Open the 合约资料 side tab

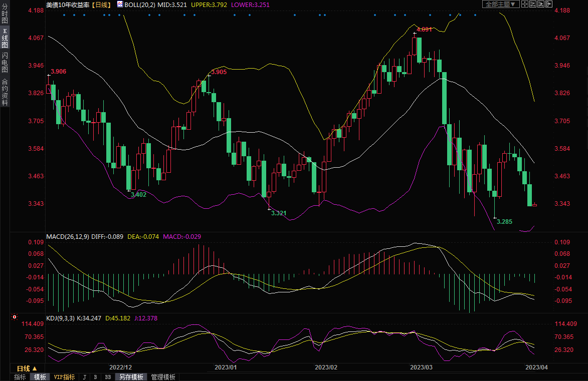point(5,92)
